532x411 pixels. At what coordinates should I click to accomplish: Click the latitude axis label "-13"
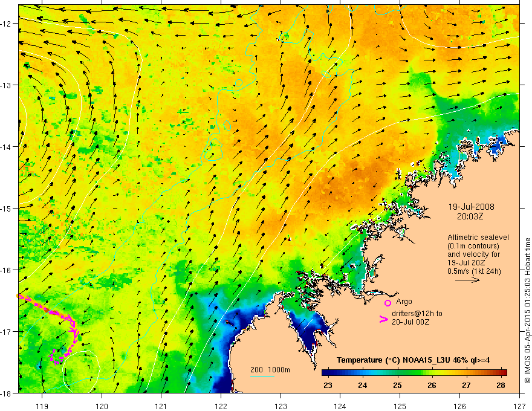[6, 85]
